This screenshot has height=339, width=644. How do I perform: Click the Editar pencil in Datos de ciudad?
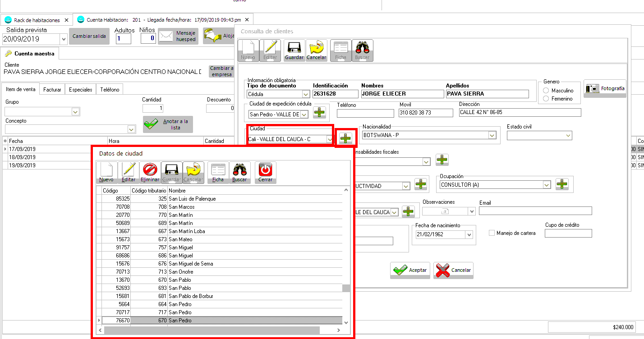pos(129,172)
